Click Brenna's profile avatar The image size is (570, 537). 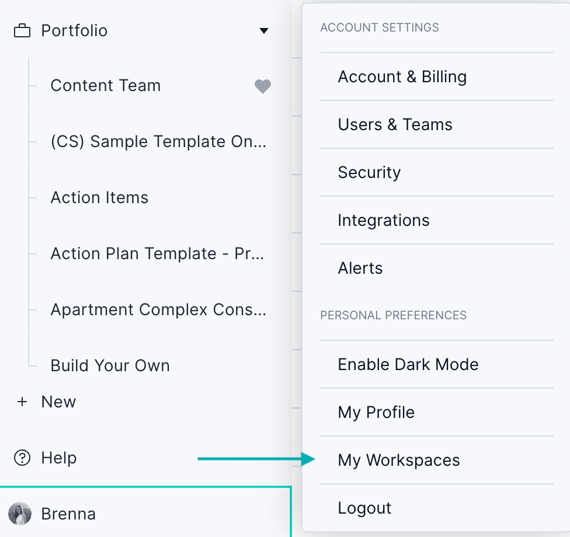tap(20, 514)
